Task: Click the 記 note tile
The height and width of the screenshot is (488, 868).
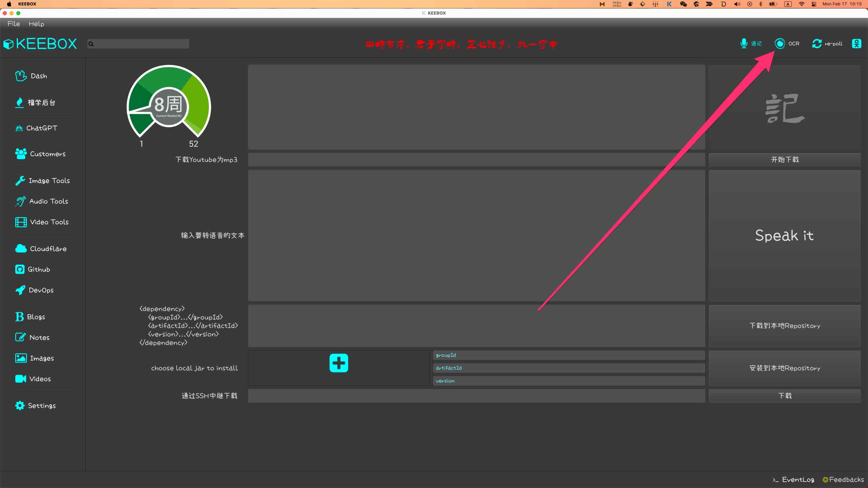Action: (785, 107)
